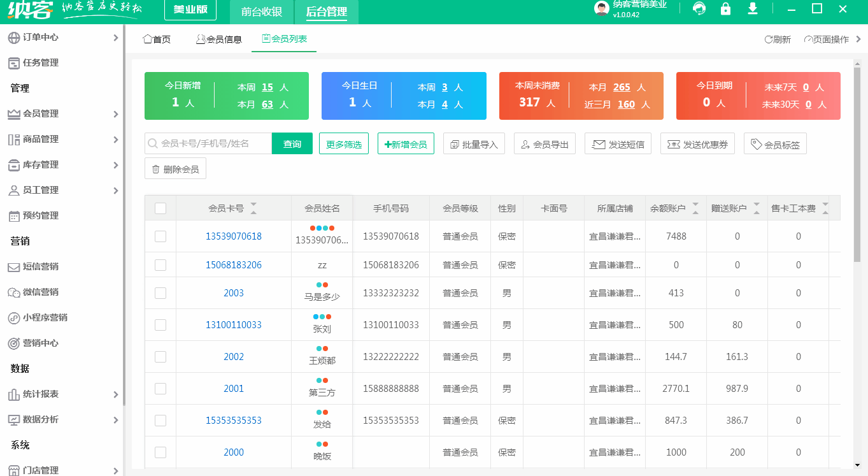
Task: Open member card 13539070618
Action: 234,235
